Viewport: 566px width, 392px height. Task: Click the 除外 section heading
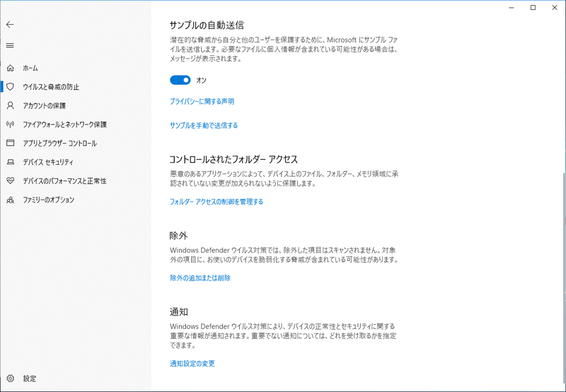[179, 236]
